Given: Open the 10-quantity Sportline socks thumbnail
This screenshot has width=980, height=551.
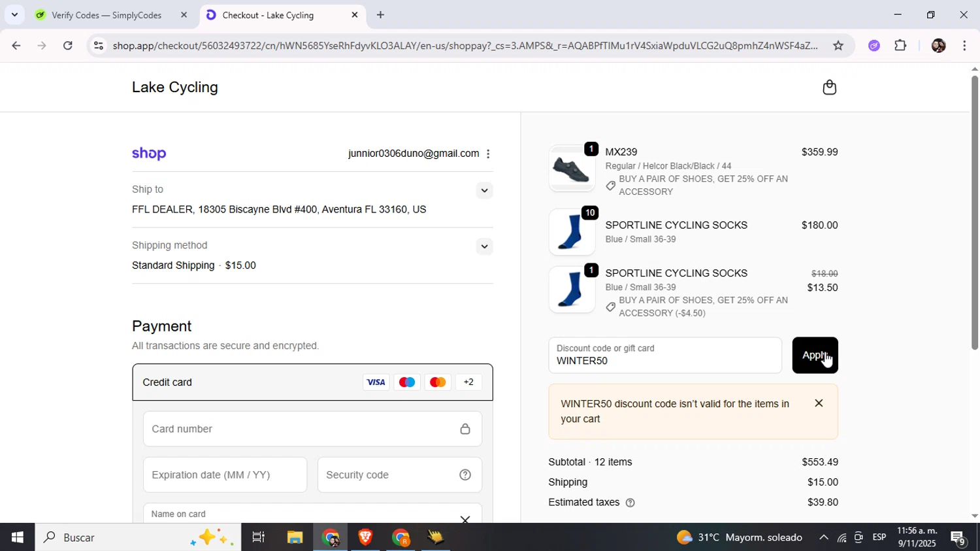Looking at the screenshot, I should pyautogui.click(x=572, y=232).
